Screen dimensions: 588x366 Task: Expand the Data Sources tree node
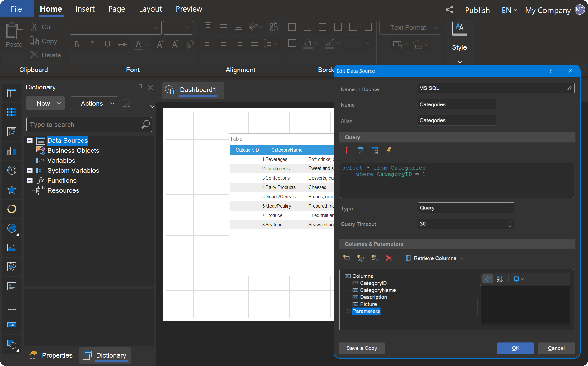pyautogui.click(x=30, y=141)
